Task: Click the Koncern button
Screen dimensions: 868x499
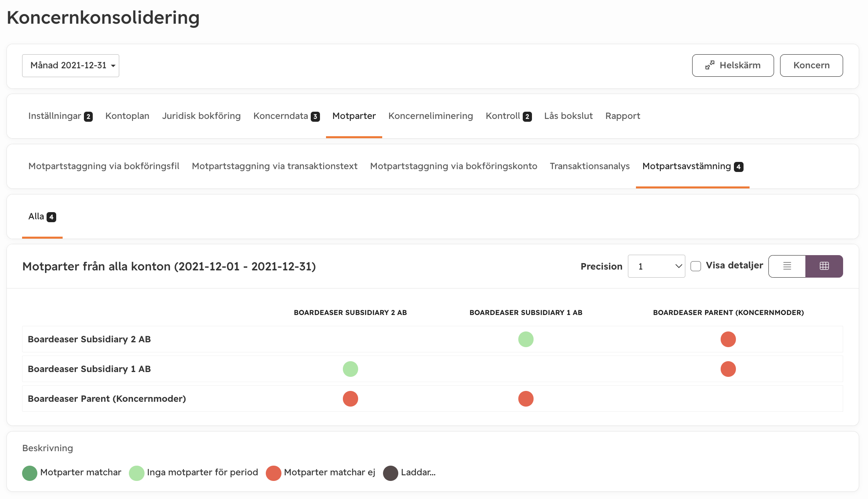Action: tap(811, 65)
